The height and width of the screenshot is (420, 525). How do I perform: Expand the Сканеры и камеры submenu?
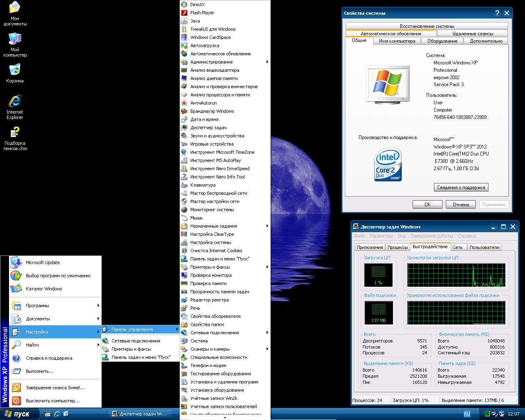tap(225, 349)
